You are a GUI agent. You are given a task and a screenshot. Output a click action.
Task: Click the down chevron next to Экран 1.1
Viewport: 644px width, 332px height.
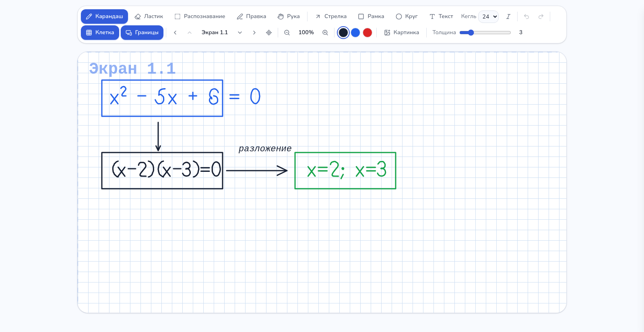click(240, 33)
